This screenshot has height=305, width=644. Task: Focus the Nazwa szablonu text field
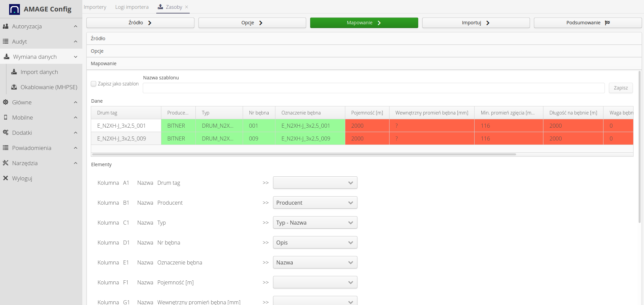click(373, 88)
